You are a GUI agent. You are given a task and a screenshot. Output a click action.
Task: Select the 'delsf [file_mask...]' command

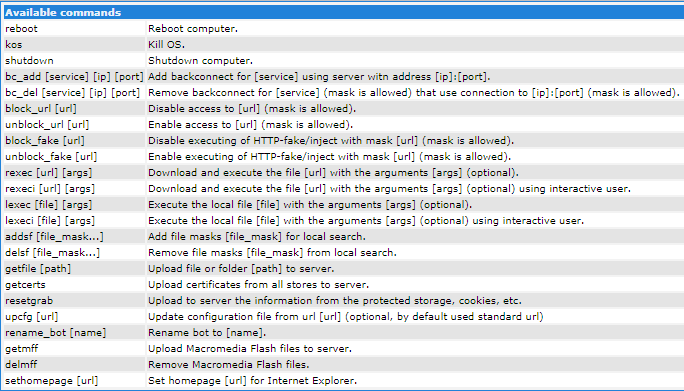pos(52,253)
